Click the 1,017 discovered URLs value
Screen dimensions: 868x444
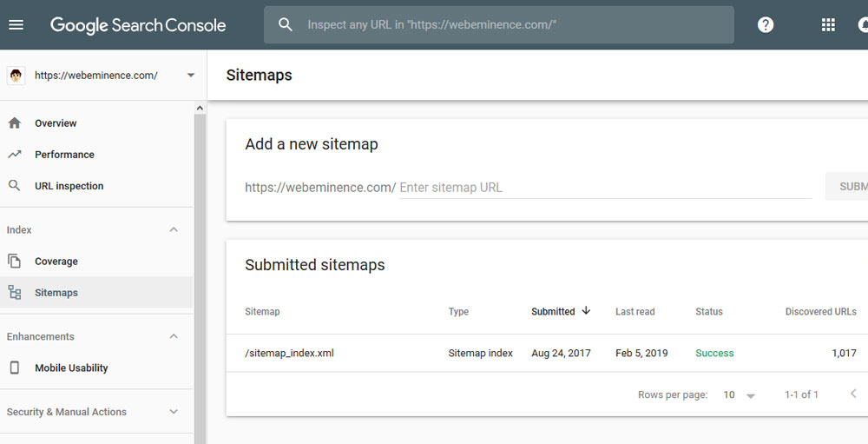click(845, 353)
